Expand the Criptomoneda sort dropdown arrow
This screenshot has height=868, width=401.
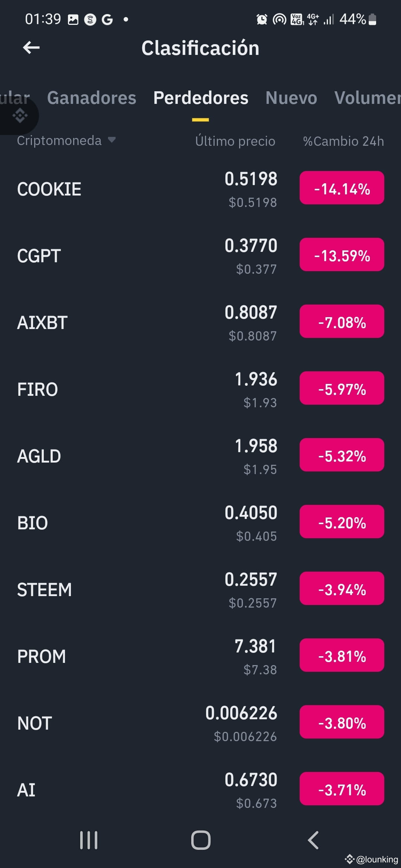tap(111, 140)
